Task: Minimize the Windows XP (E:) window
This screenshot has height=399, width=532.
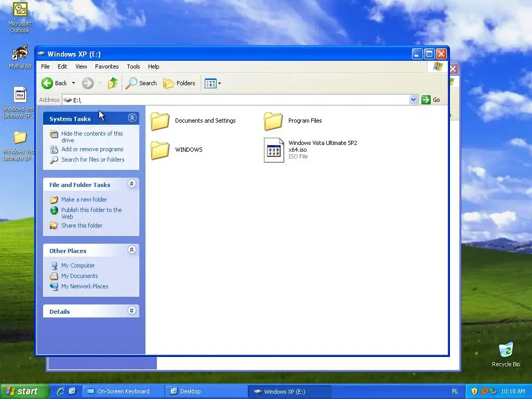Action: 417,54
